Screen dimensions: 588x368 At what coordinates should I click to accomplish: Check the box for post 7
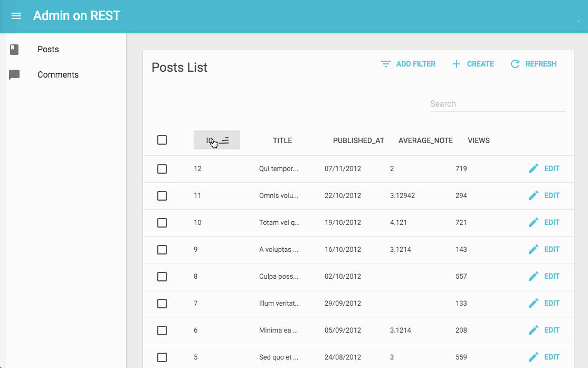(162, 304)
